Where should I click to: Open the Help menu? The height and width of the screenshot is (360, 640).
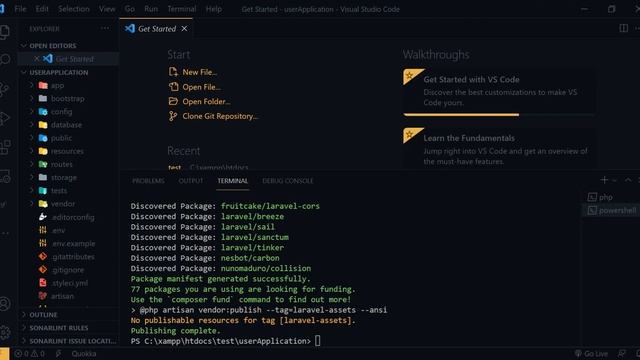(x=213, y=9)
